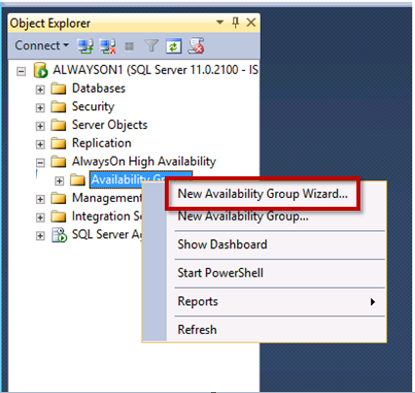Expand the Management folder

[x=40, y=199]
